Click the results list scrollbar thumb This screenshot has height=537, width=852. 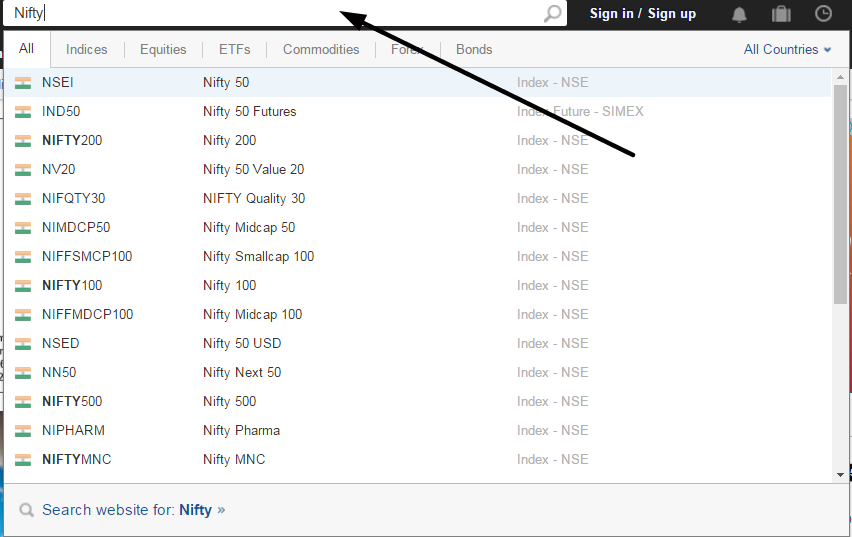click(x=840, y=195)
